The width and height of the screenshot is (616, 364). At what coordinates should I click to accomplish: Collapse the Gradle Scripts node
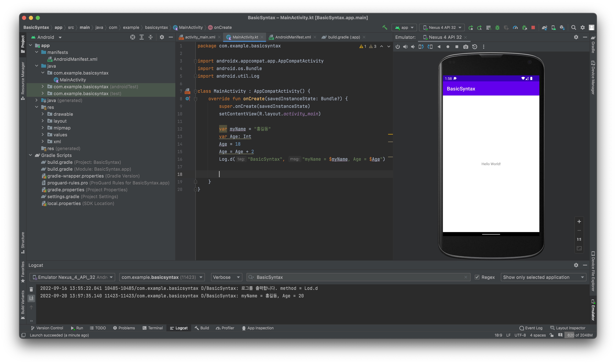[x=30, y=155]
